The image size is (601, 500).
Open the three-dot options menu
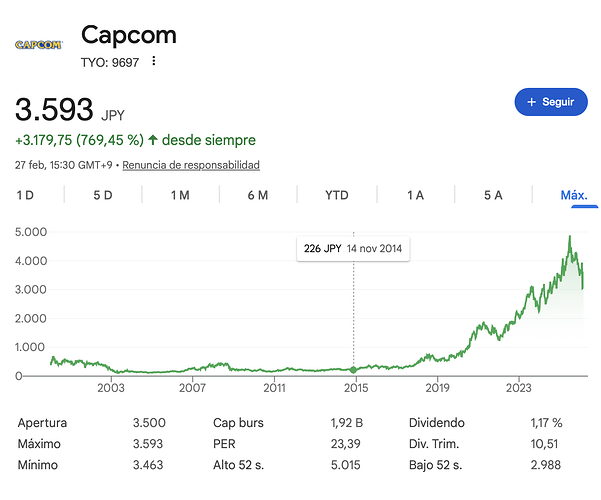pyautogui.click(x=154, y=62)
